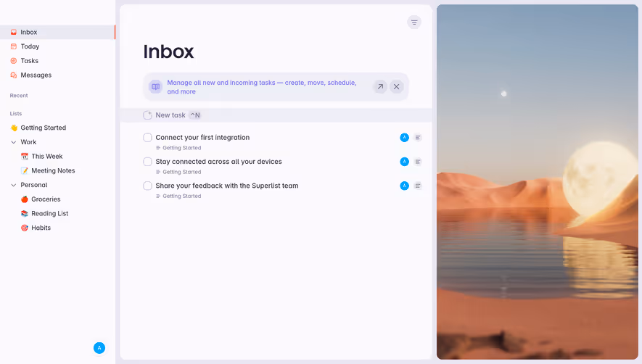The image size is (642, 364).
Task: Click the Inbox page heading
Action: [x=168, y=51]
